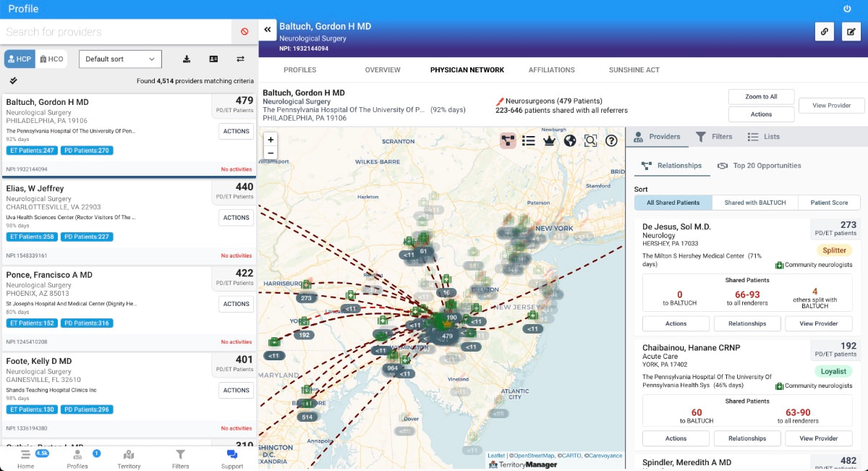This screenshot has height=471, width=868.
Task: Select the Relationships sub-tab
Action: [x=671, y=166]
